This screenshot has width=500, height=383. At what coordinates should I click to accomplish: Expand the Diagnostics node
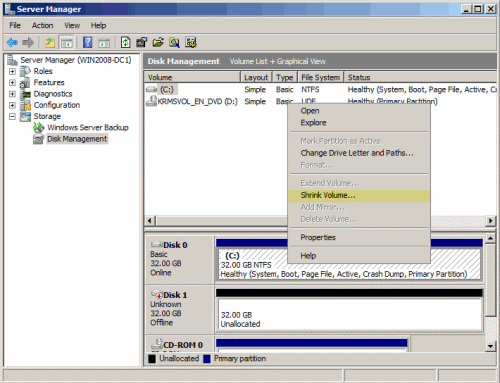click(x=12, y=94)
